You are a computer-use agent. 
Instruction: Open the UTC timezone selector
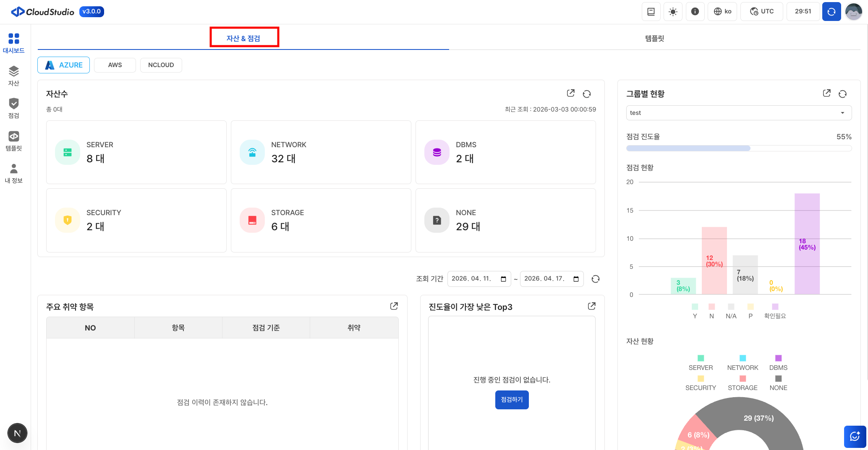(x=762, y=11)
